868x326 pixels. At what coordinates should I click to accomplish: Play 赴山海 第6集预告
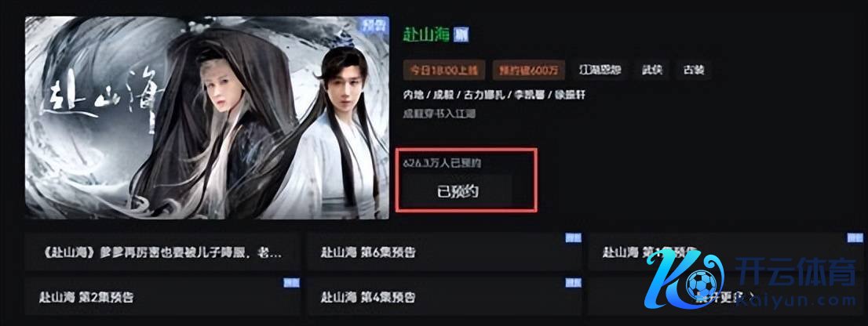[445, 252]
